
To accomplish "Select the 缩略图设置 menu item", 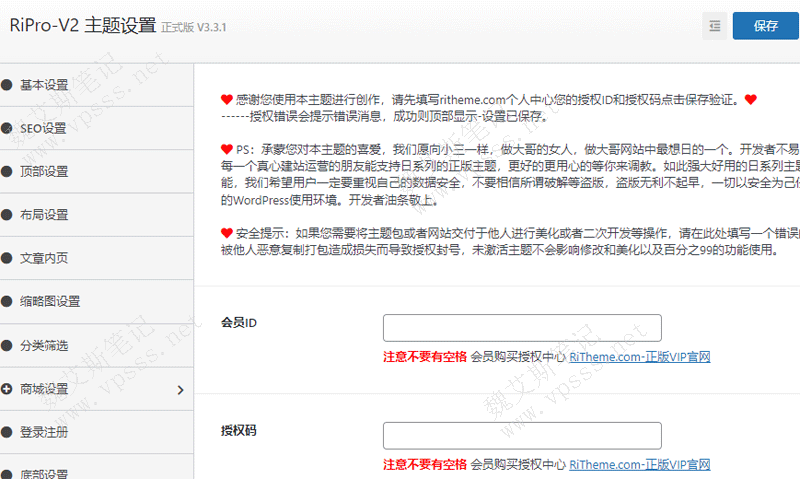I will coord(50,302).
